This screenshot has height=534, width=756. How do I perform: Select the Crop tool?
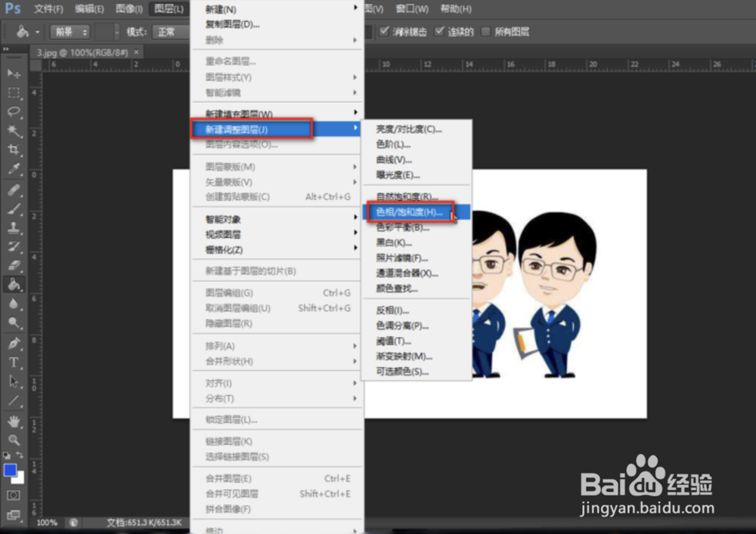(x=14, y=150)
